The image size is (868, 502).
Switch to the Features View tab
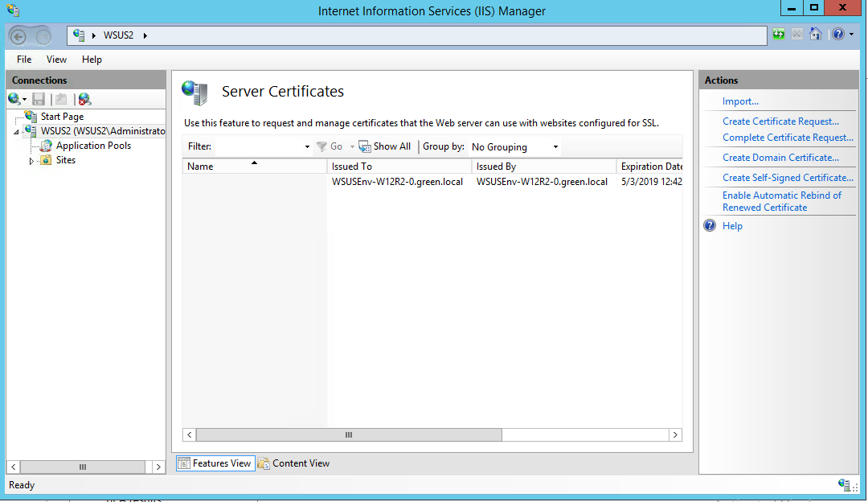216,463
